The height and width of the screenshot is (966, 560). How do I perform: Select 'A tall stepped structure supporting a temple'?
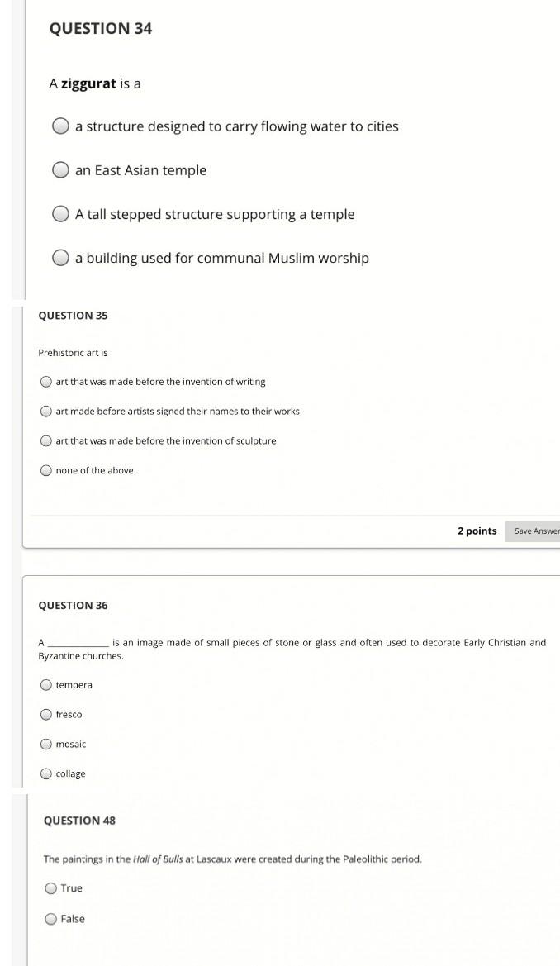coord(60,214)
